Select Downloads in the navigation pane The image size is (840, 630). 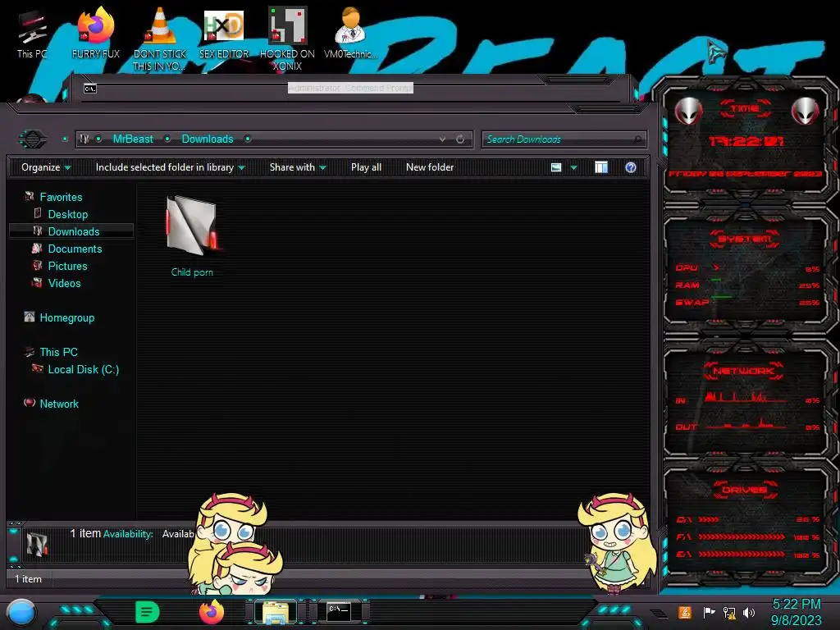pyautogui.click(x=73, y=231)
